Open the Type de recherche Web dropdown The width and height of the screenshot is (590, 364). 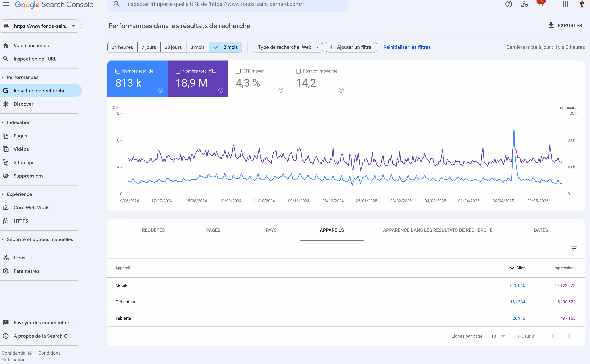287,47
